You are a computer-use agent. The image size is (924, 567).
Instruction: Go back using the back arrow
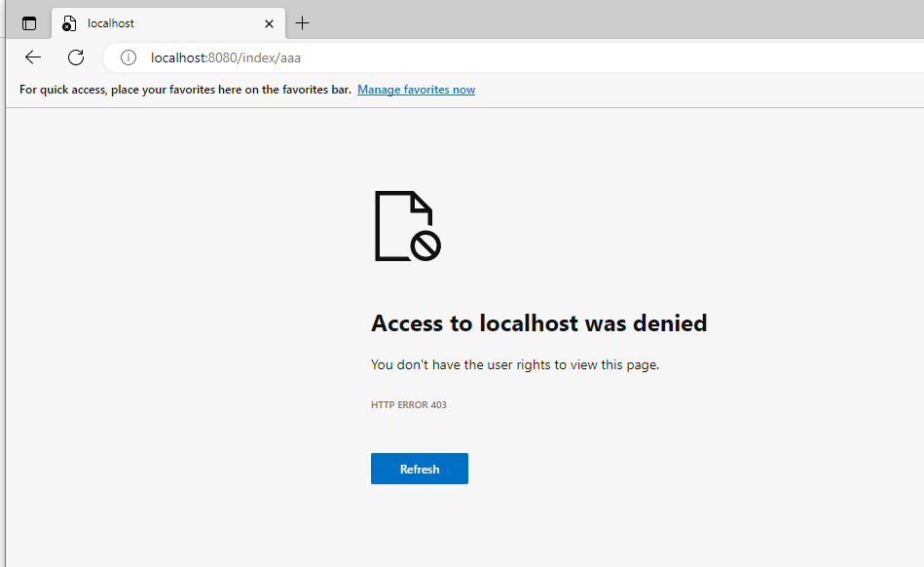[33, 57]
